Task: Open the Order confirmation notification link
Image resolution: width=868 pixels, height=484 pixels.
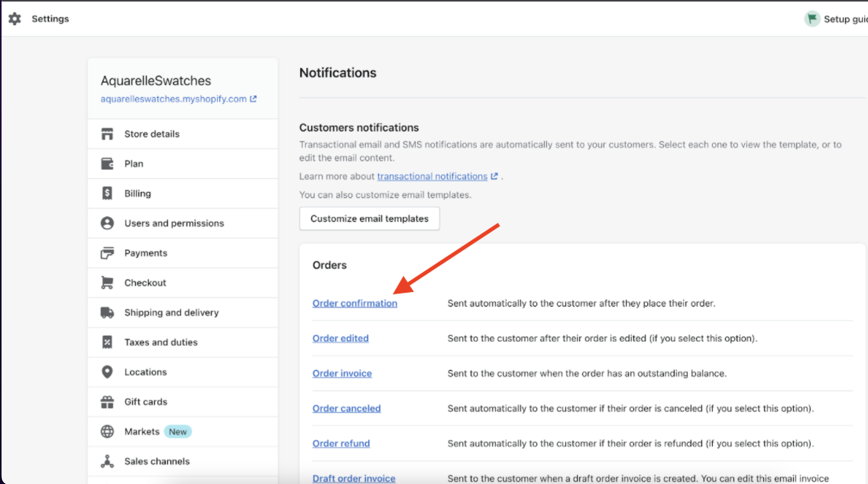Action: 355,303
